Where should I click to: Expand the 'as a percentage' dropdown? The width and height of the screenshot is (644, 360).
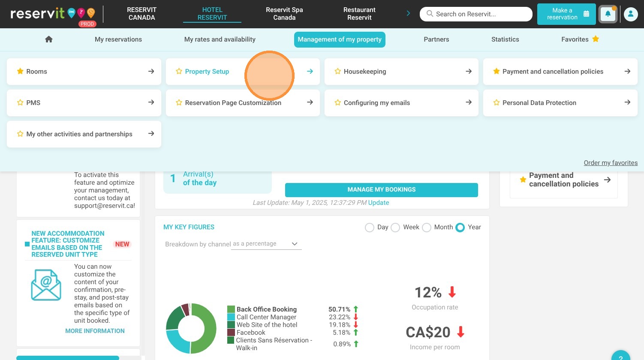point(266,244)
